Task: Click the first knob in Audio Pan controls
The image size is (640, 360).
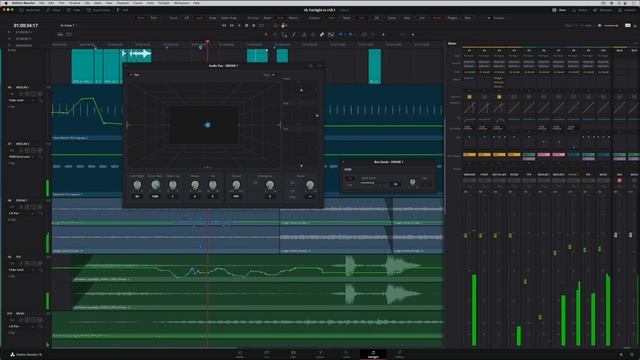Action: [x=137, y=185]
